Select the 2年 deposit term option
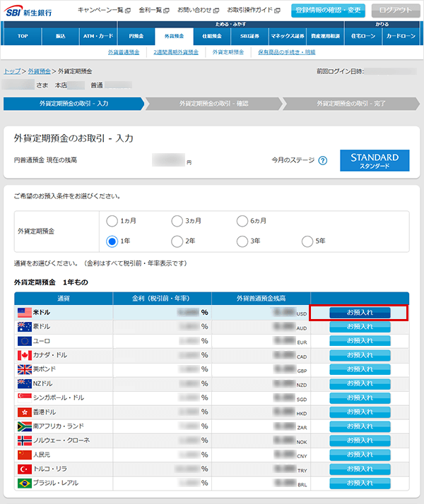 coord(177,241)
